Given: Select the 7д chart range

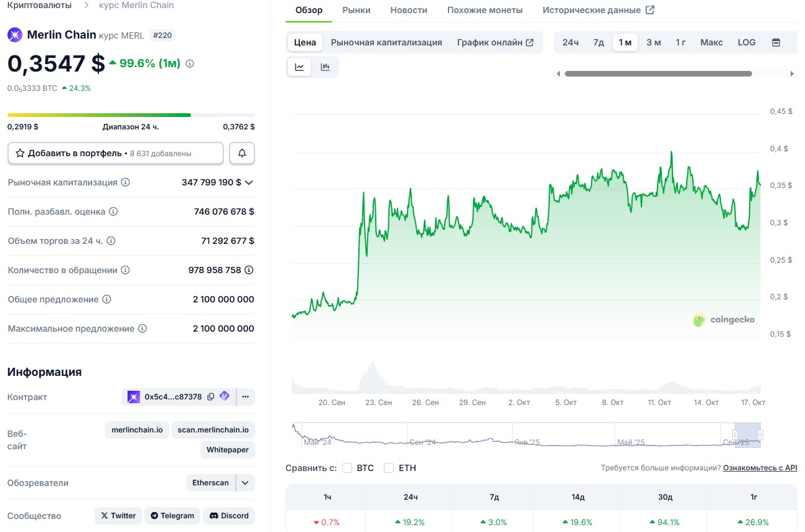Looking at the screenshot, I should (598, 42).
